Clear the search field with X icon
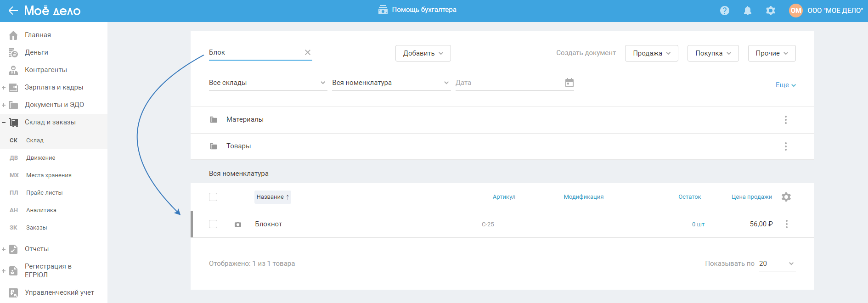 pyautogui.click(x=308, y=52)
